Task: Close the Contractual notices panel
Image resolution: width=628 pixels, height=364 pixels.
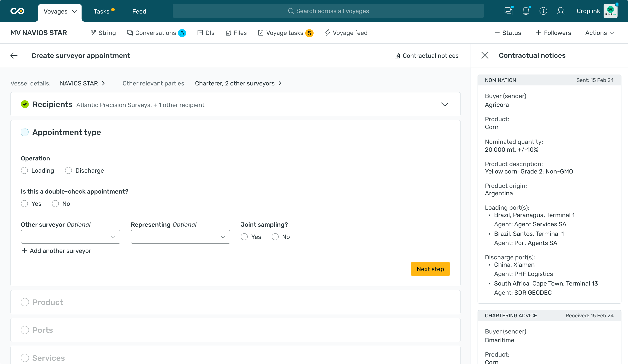Action: (x=485, y=55)
